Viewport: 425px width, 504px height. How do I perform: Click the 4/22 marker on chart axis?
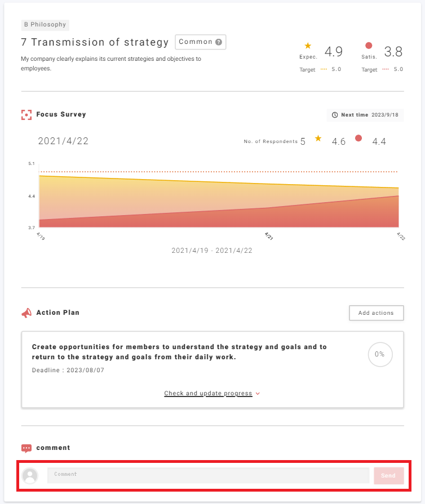coord(401,236)
